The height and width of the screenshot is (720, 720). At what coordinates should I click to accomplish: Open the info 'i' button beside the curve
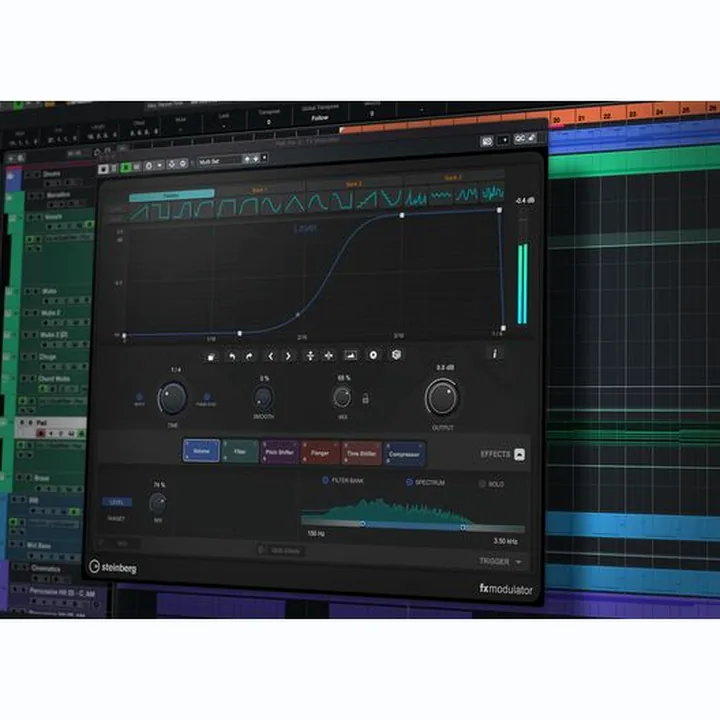tap(495, 354)
